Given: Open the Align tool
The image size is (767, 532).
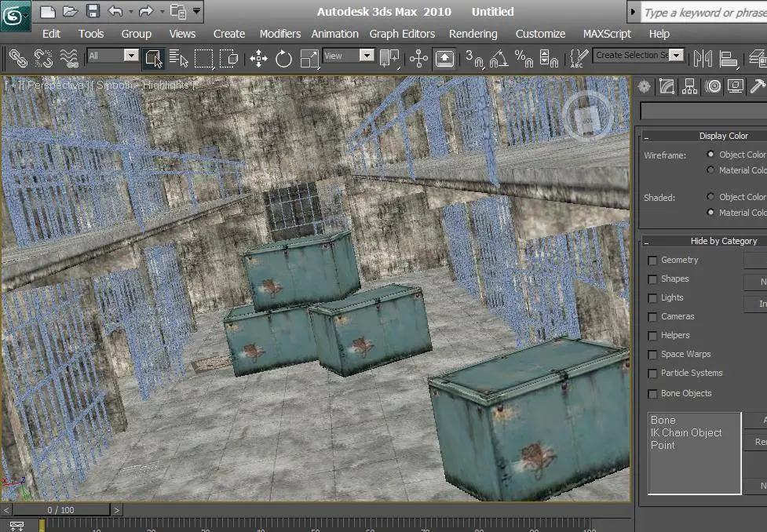Looking at the screenshot, I should [x=729, y=59].
